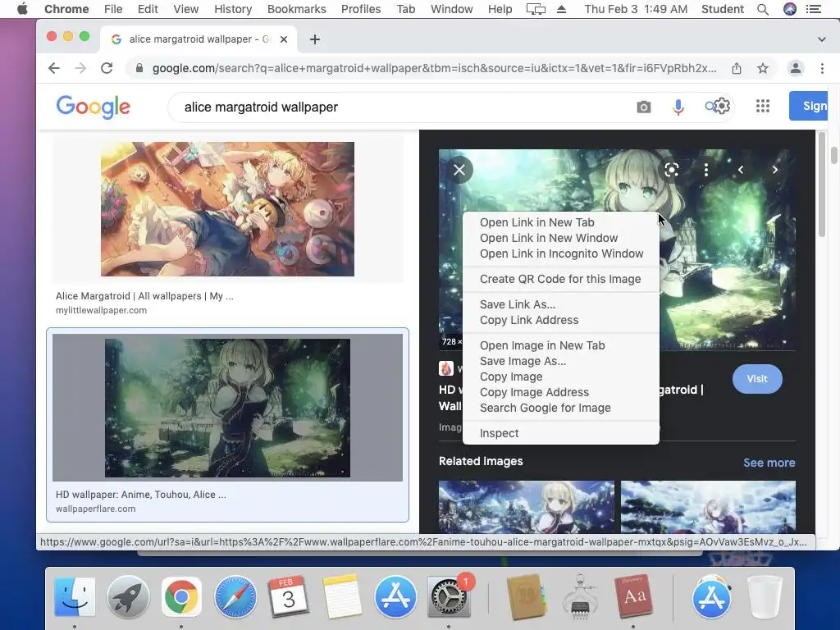Screen dimensions: 840x630
Task: Close the alice margatroid wallpaper tab
Action: pyautogui.click(x=284, y=39)
